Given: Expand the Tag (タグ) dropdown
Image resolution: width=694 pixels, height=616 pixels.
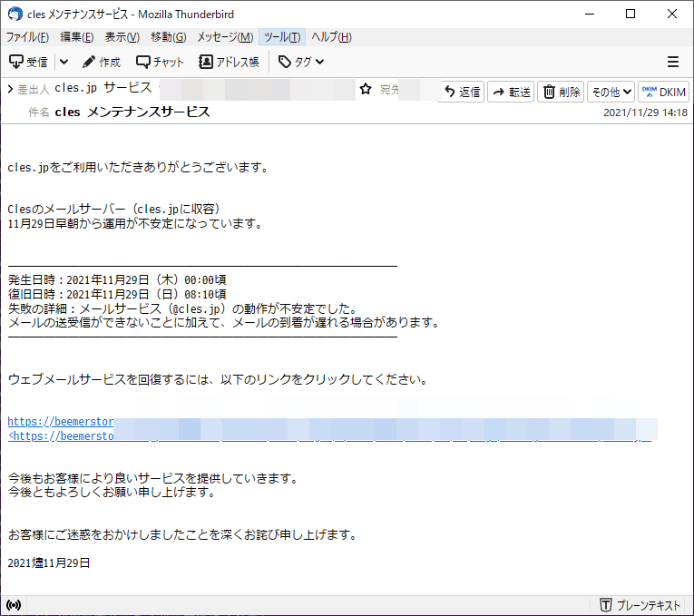Looking at the screenshot, I should (x=300, y=62).
